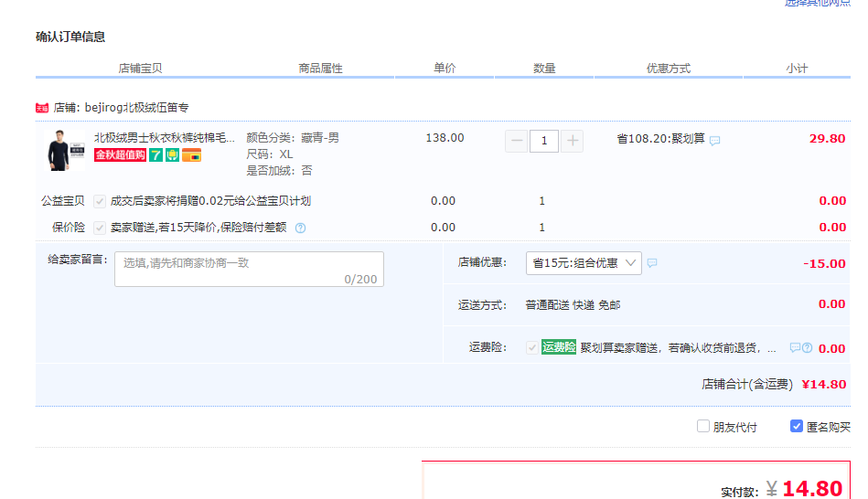Uncheck the 匿名购买 anonymous purchase checkbox

[796, 426]
